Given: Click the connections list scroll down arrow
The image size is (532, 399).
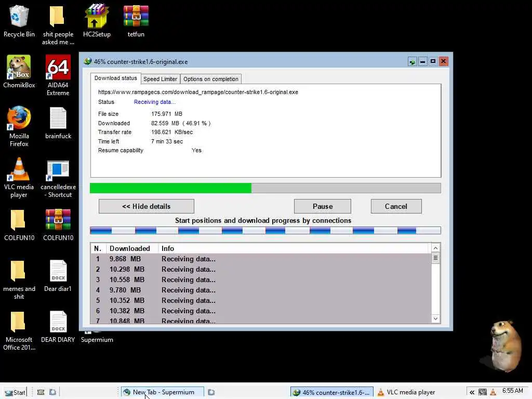Looking at the screenshot, I should pos(436,318).
